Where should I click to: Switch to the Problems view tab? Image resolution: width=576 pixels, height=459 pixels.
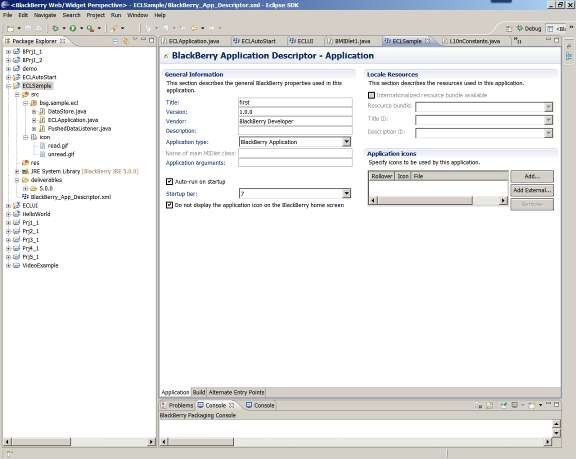pos(177,405)
